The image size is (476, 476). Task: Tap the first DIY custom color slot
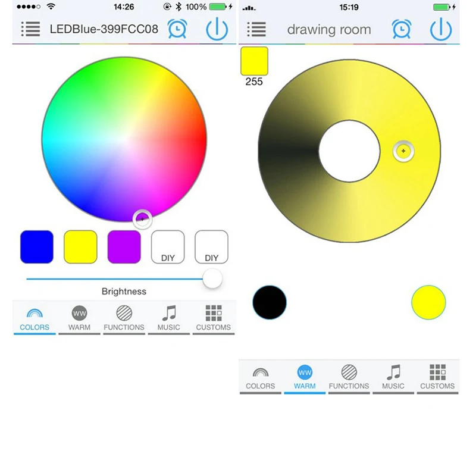click(x=168, y=247)
